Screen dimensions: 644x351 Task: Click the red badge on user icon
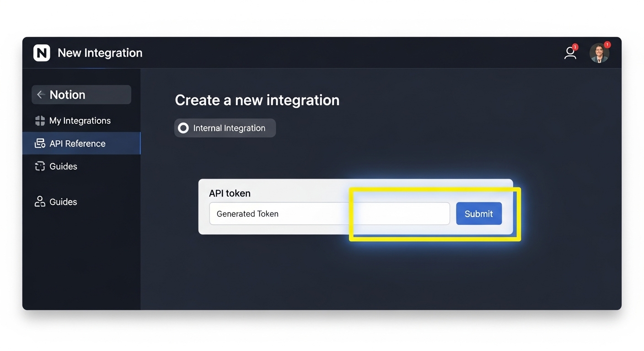point(575,47)
